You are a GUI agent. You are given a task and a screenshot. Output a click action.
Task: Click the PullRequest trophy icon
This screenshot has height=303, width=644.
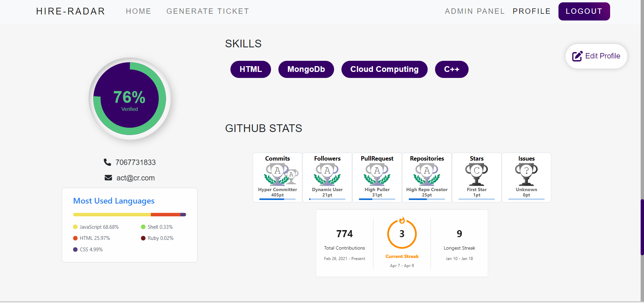point(377,175)
